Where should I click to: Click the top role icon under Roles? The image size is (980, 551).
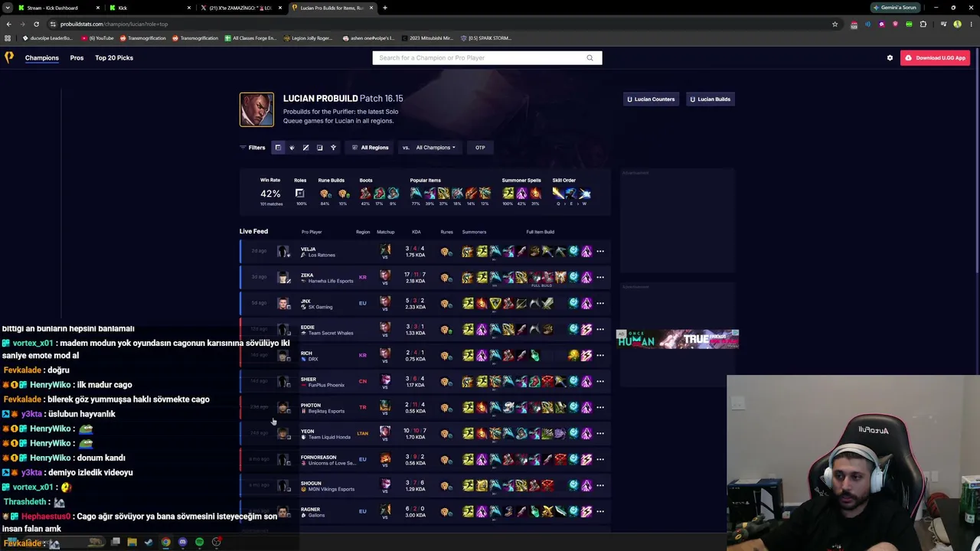click(299, 193)
